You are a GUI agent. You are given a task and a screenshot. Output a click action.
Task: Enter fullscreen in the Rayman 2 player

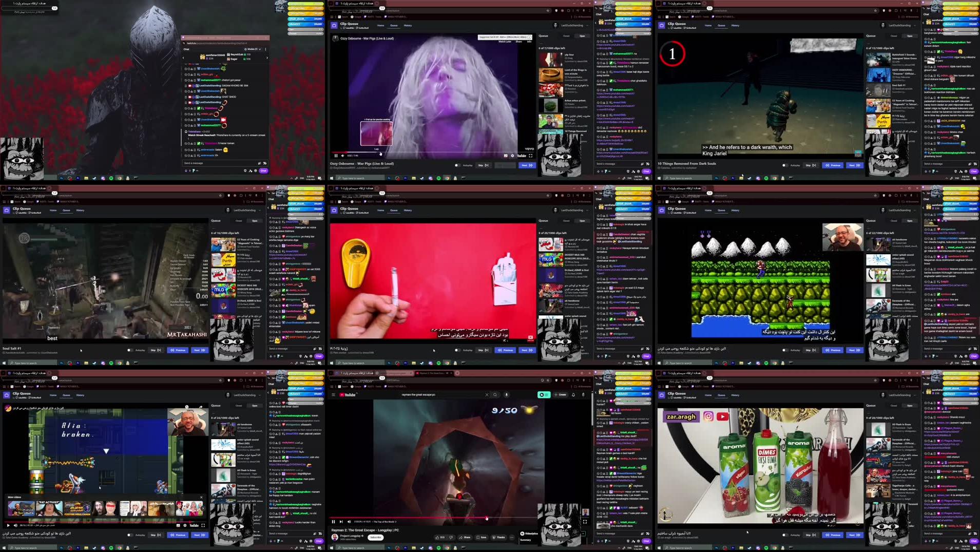click(585, 522)
